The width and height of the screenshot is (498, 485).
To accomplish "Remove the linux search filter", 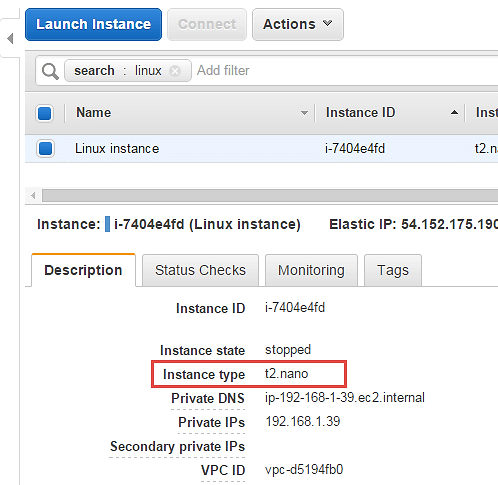I will click(175, 71).
